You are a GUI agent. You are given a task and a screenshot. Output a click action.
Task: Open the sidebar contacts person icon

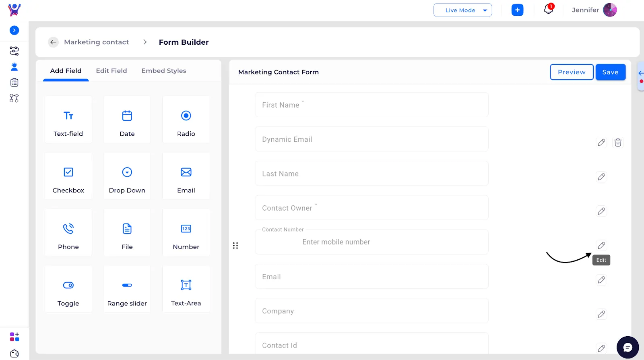click(14, 67)
